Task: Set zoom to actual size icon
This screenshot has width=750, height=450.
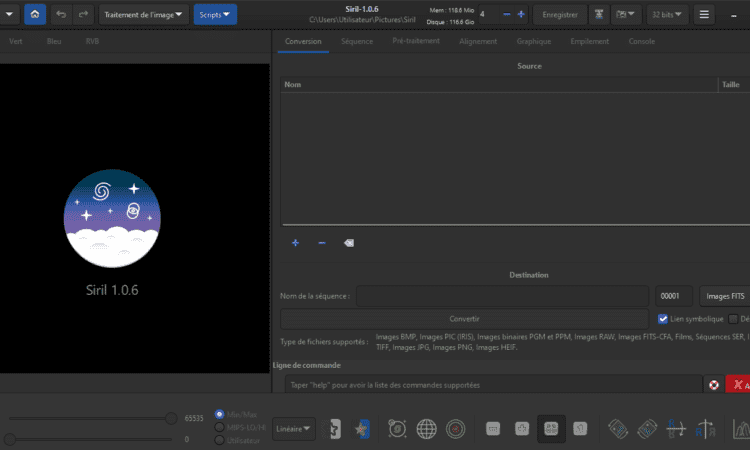Action: point(580,429)
